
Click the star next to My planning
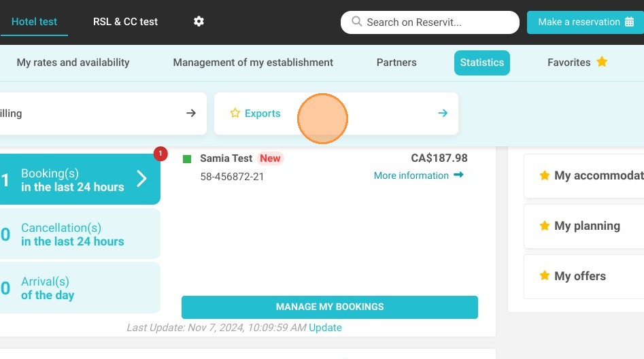pyautogui.click(x=545, y=226)
